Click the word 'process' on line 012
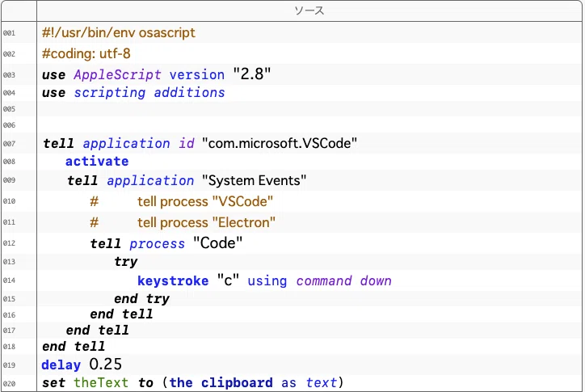Image resolution: width=585 pixels, height=392 pixels. (x=157, y=244)
